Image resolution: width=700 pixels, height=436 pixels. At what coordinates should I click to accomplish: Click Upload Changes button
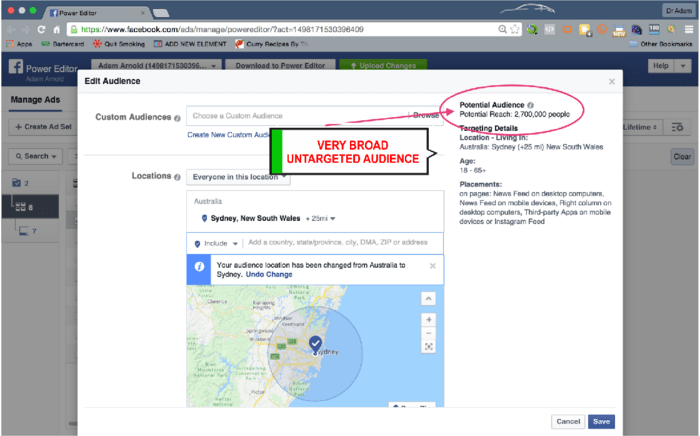coord(383,66)
